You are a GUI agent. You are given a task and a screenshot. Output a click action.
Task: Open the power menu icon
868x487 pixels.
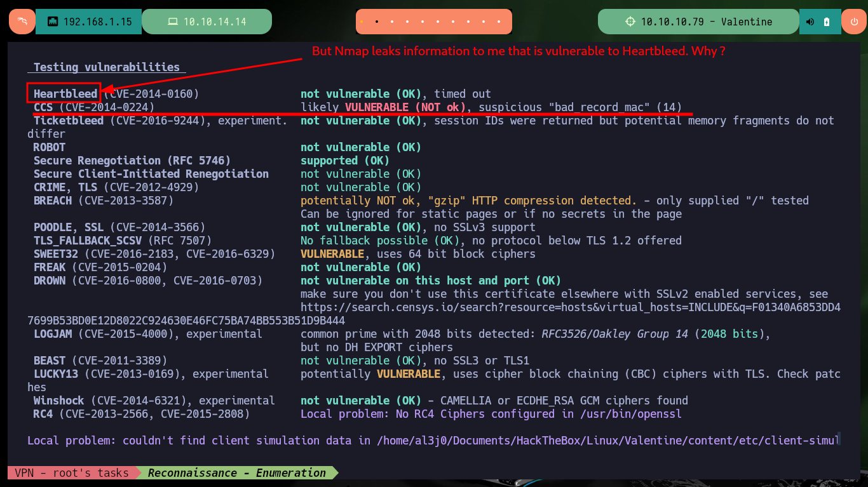853,22
